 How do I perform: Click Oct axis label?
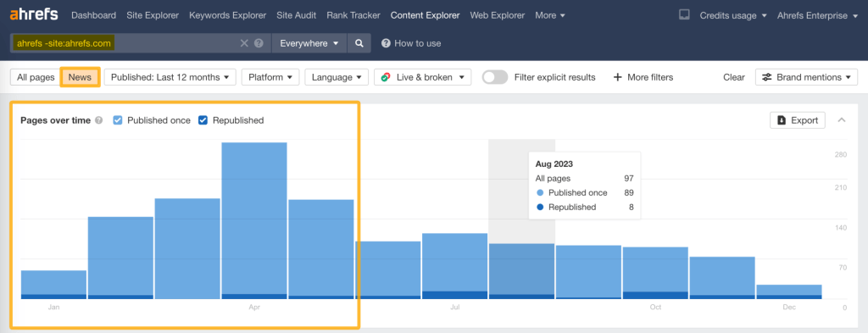655,307
